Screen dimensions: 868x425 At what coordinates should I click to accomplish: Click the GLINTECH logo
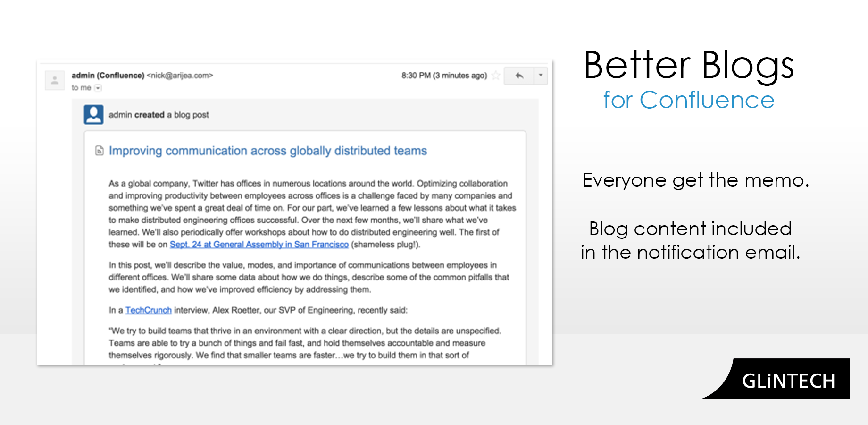point(776,379)
